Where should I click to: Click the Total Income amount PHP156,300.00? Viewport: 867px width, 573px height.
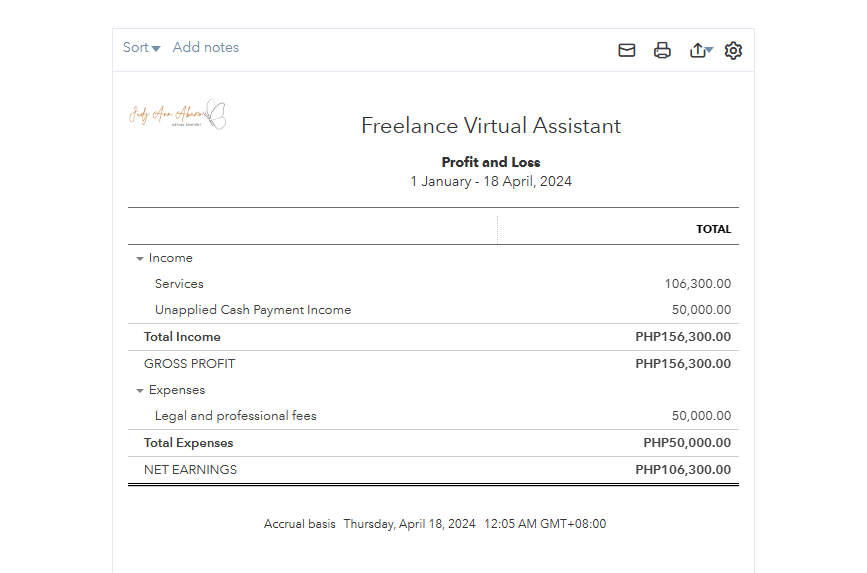(683, 337)
